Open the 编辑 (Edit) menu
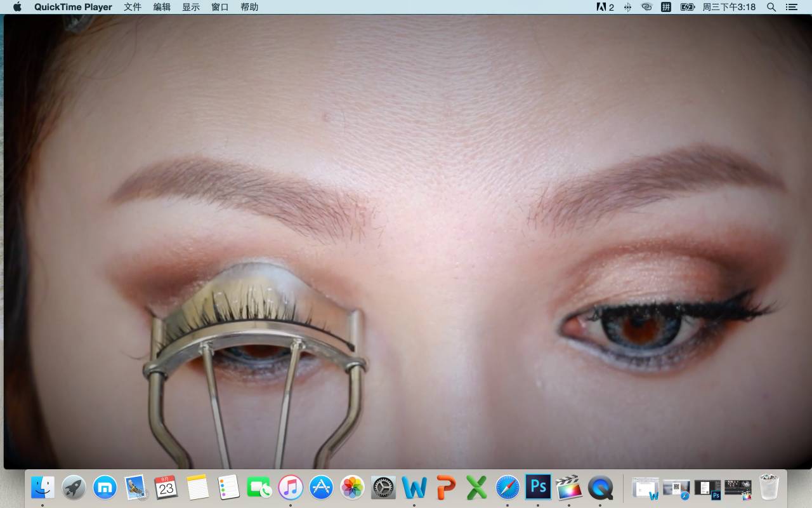Viewport: 812px width, 508px height. [x=162, y=7]
